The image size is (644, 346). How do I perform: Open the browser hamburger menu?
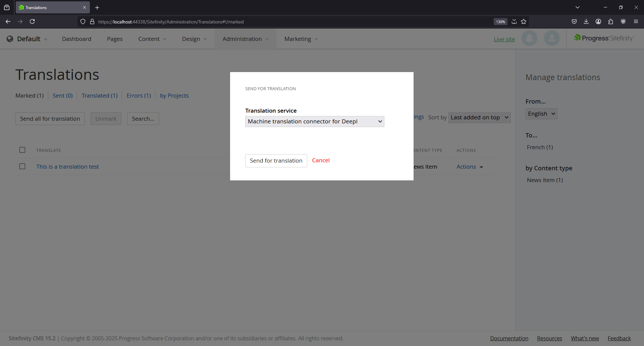pyautogui.click(x=636, y=21)
